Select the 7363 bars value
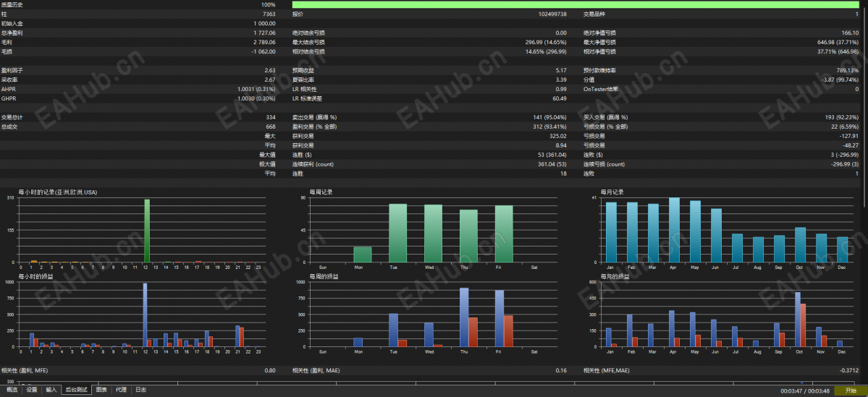This screenshot has width=868, height=397. coord(269,14)
